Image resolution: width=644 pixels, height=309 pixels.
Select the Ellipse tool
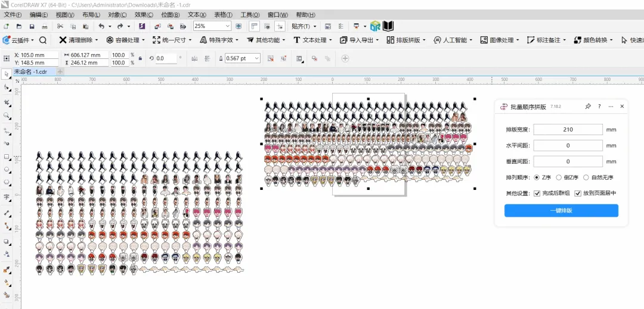tap(6, 169)
